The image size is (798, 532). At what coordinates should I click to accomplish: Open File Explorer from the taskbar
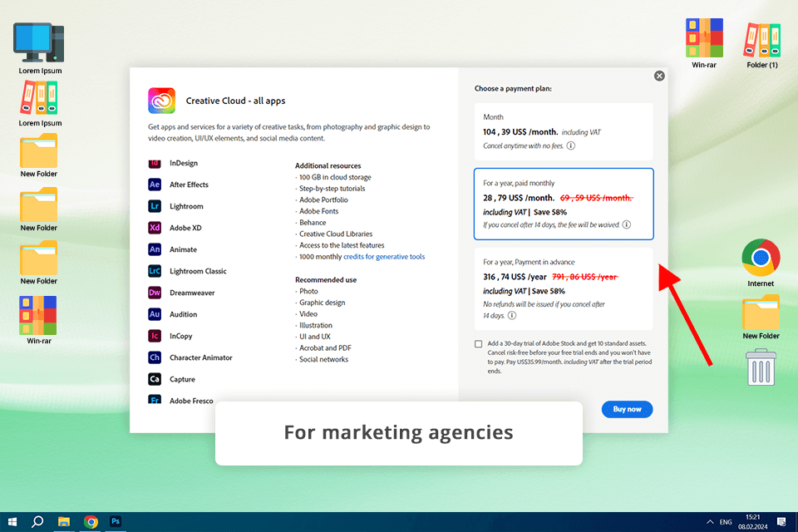(x=64, y=521)
